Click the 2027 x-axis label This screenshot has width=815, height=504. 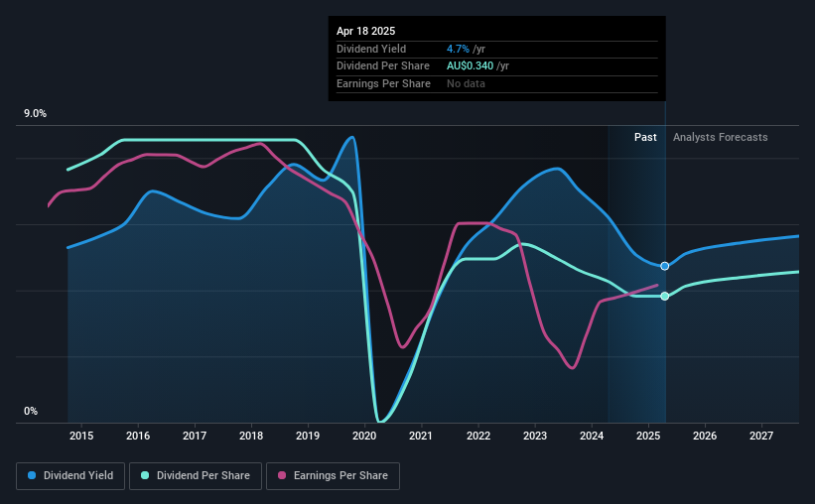pyautogui.click(x=761, y=436)
